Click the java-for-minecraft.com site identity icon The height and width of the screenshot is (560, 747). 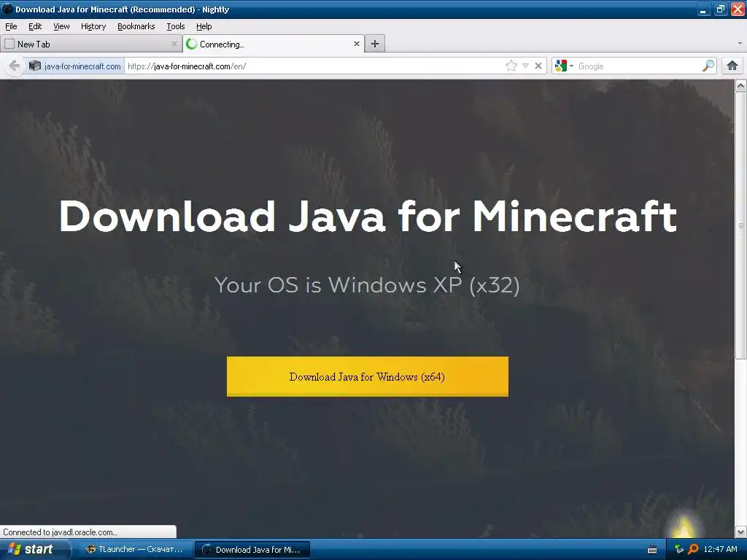(35, 66)
